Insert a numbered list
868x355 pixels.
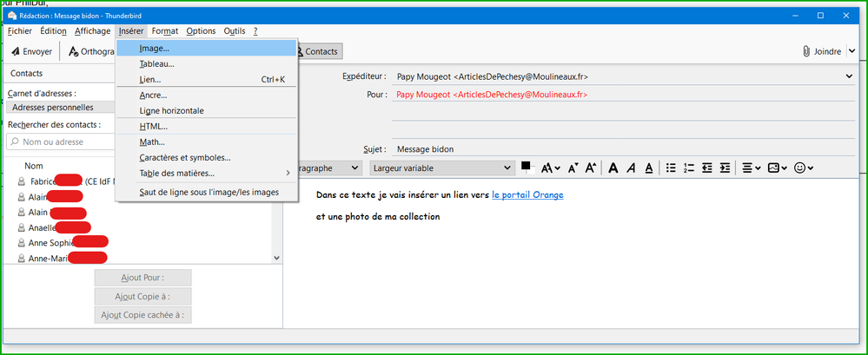688,168
